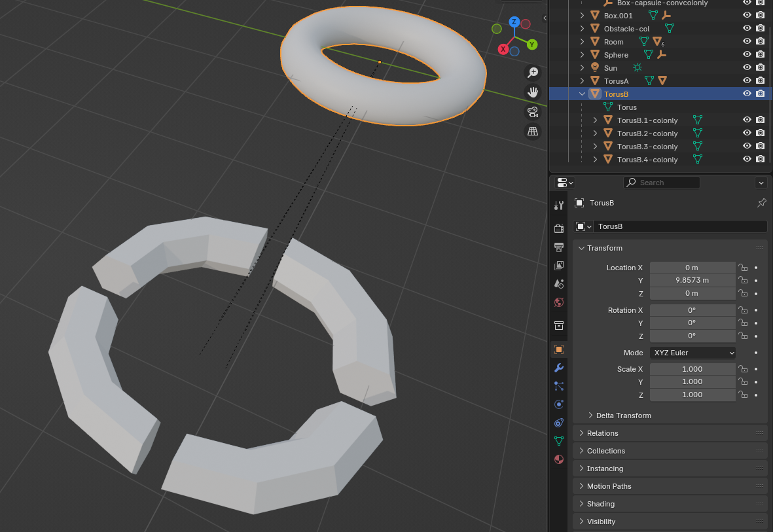This screenshot has width=773, height=532.
Task: Click the properties Search field
Action: [661, 183]
